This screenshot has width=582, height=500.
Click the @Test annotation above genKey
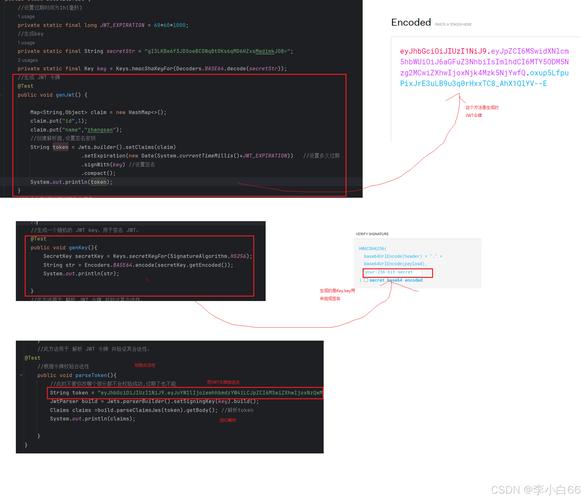(38, 239)
